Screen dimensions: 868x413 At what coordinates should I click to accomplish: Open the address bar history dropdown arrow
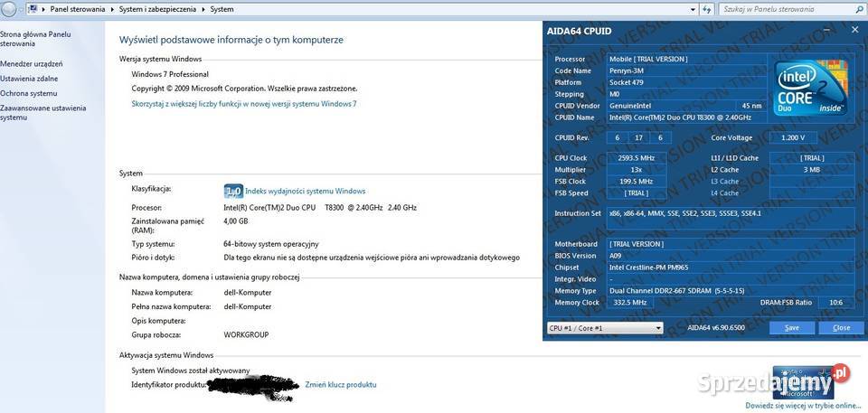(693, 9)
